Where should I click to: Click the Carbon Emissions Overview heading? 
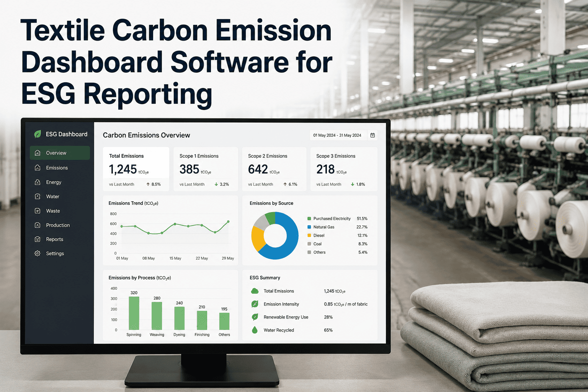click(x=147, y=135)
